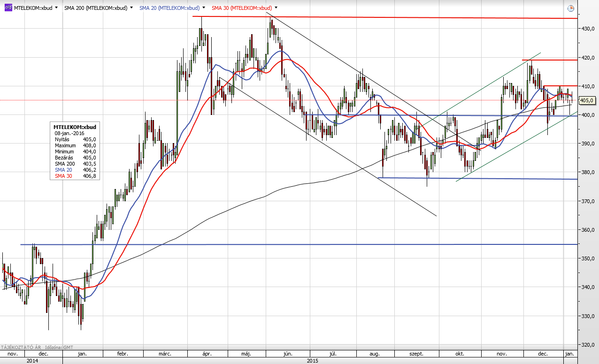Click the okt. month label on time axis
Image resolution: width=599 pixels, height=364 pixels.
(460, 354)
